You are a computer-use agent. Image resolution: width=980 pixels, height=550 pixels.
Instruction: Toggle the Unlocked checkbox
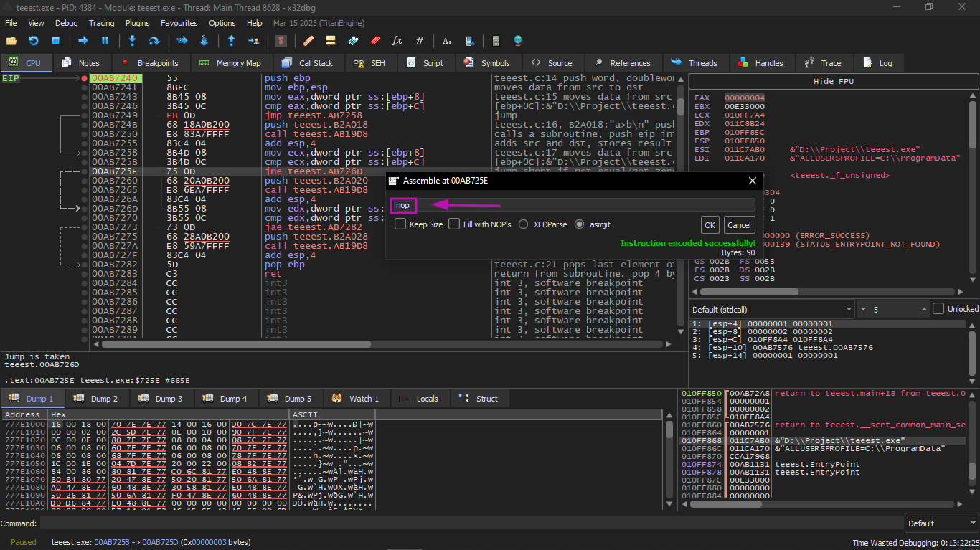pos(938,309)
